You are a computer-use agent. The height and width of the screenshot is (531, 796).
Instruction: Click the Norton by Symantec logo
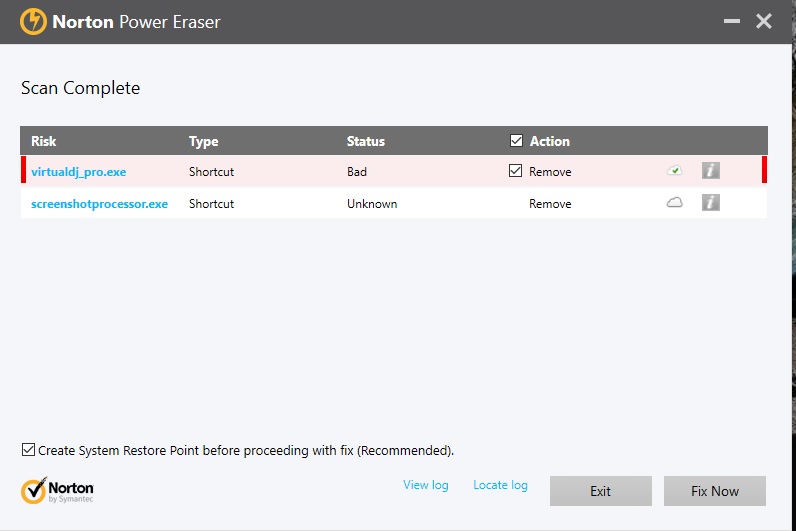[x=58, y=490]
